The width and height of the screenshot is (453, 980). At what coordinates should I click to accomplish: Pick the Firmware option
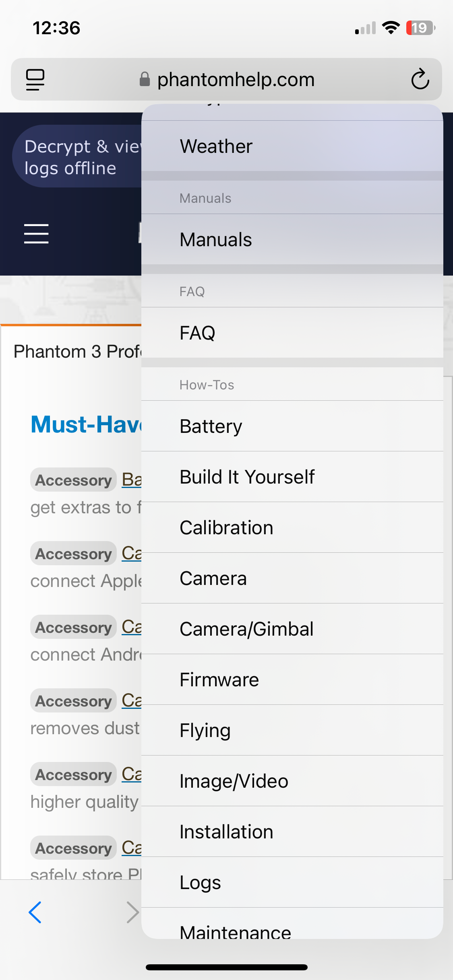pyautogui.click(x=292, y=679)
